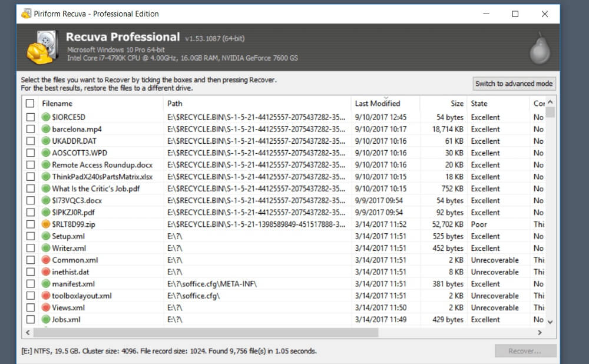
Task: Sort the list by Last Modified column
Action: coord(378,104)
